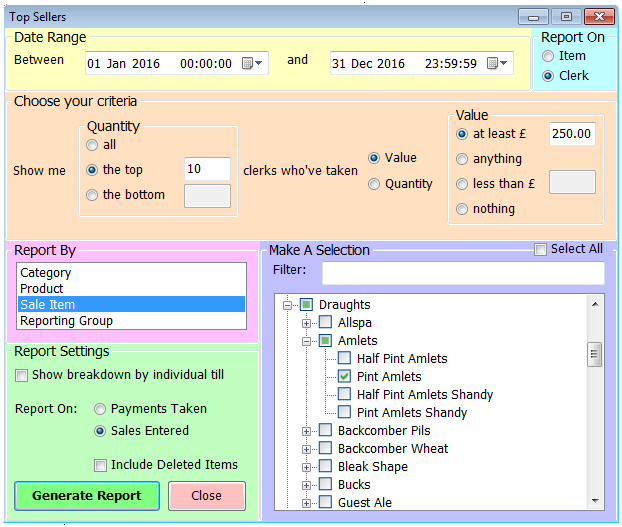Tick the Half Pint Amlets Shandy checkbox
This screenshot has width=622, height=527.
click(x=344, y=394)
